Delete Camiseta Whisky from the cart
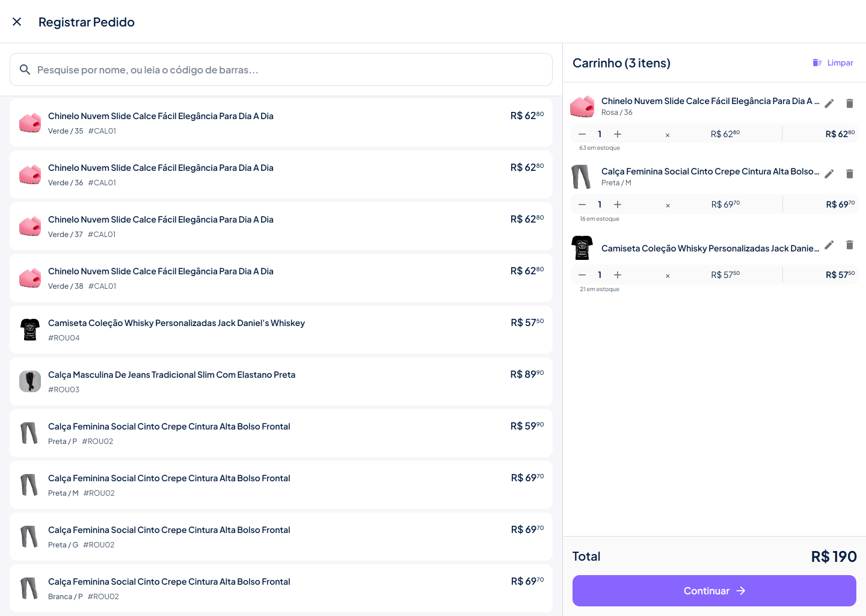 coord(849,245)
